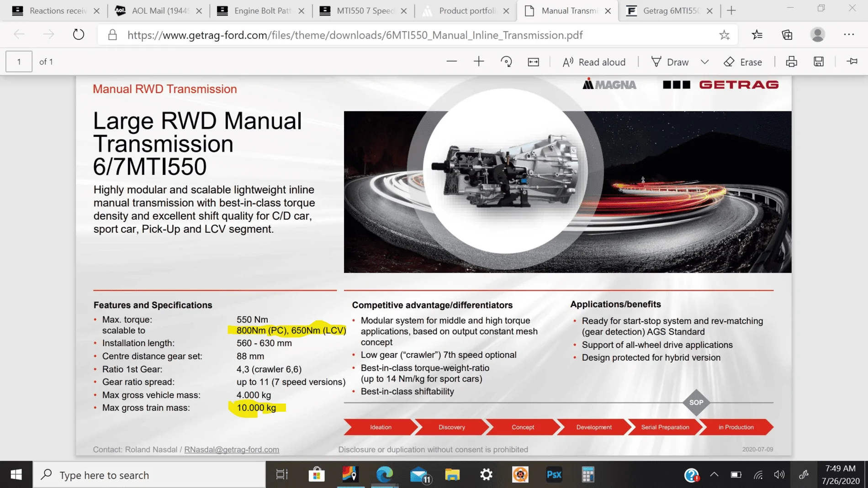The width and height of the screenshot is (868, 488).
Task: Click the RNasdal@getrag-ford.com email link
Action: click(x=232, y=450)
